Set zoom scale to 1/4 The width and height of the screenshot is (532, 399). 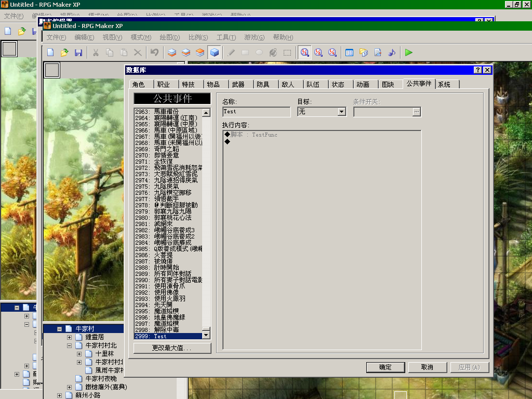pos(332,52)
